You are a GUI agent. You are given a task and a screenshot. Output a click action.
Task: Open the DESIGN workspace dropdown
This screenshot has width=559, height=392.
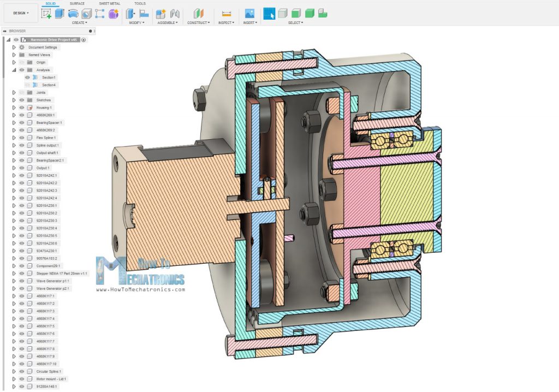[x=20, y=13]
